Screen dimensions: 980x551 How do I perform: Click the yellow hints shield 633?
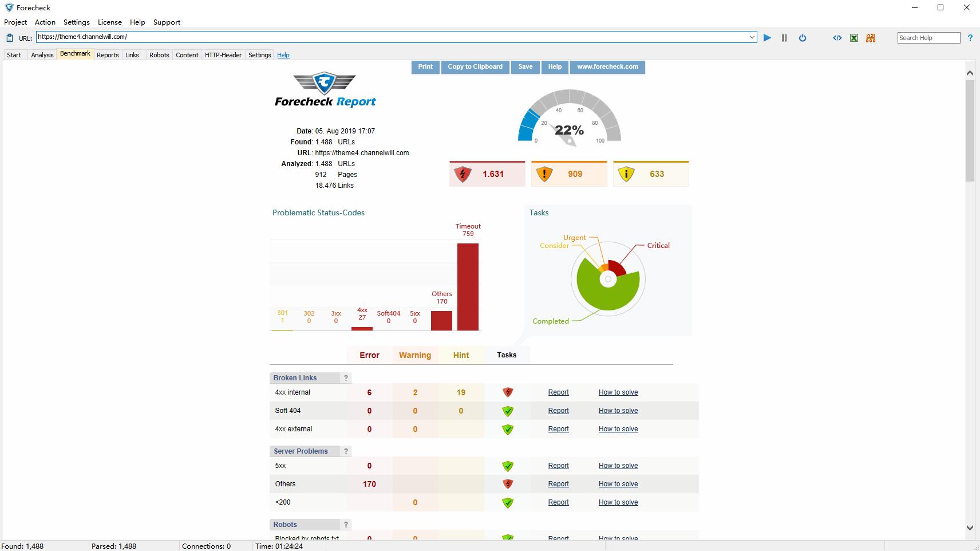click(651, 174)
